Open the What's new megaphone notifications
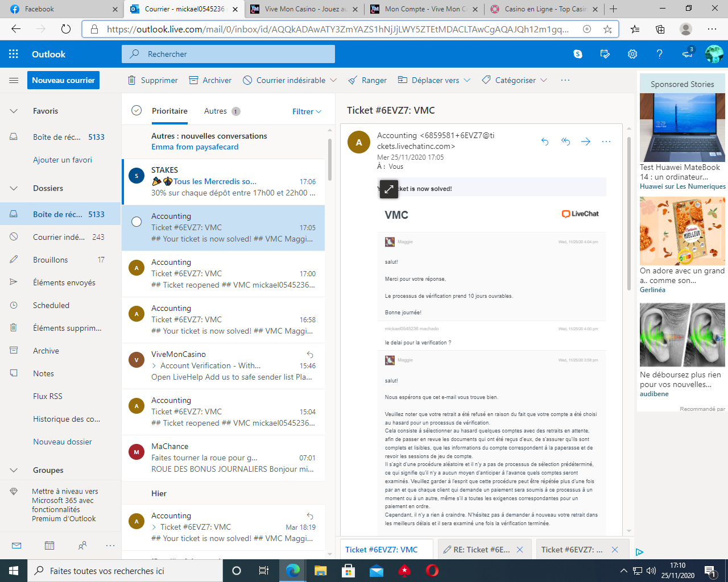The height and width of the screenshot is (582, 728). point(688,53)
